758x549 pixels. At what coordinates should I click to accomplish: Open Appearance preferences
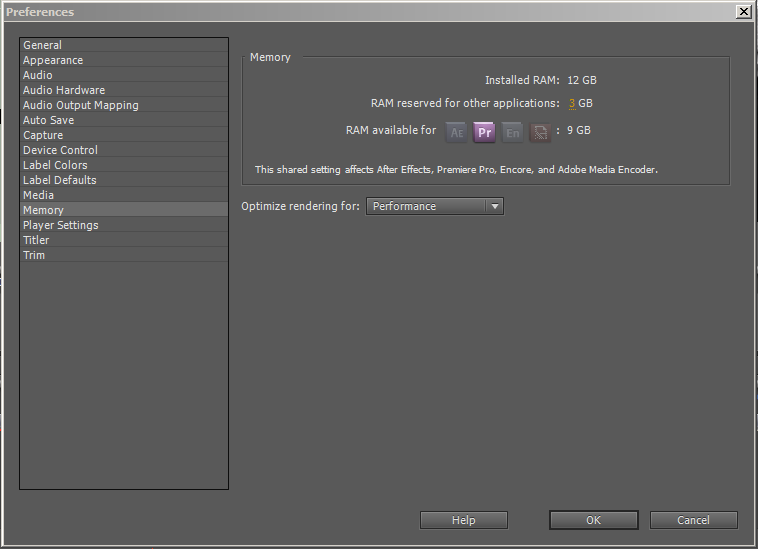(x=124, y=60)
